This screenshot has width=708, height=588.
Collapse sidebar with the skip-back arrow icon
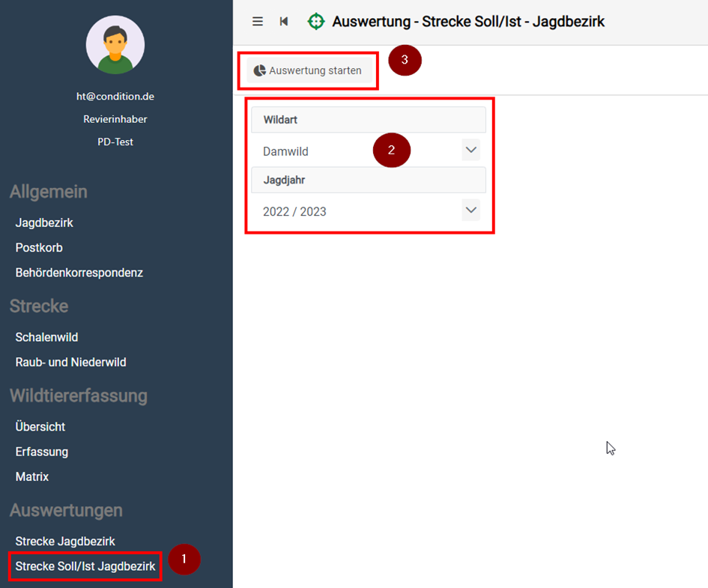click(x=284, y=22)
